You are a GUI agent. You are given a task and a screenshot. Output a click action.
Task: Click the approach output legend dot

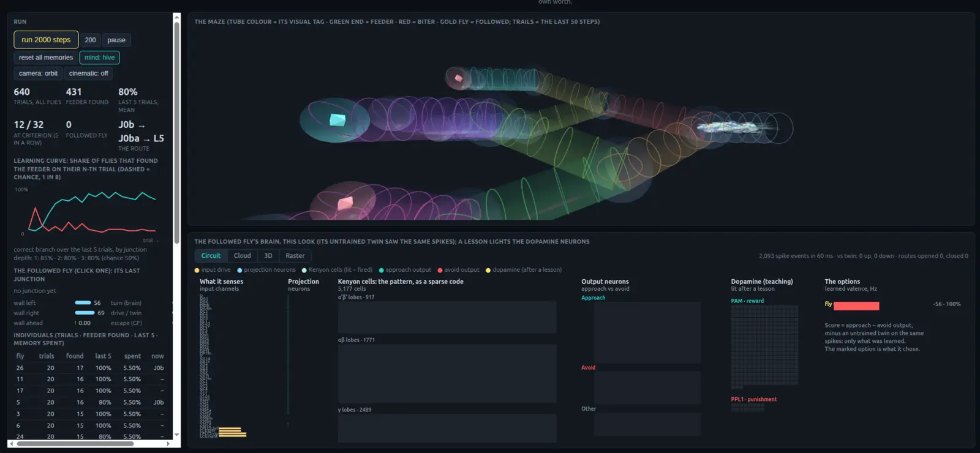(x=382, y=270)
